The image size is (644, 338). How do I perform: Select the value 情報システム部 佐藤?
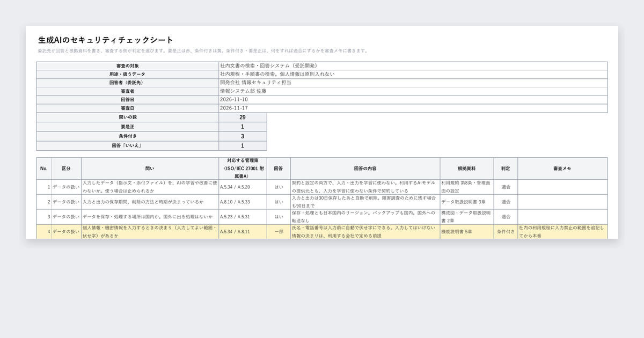(413, 92)
